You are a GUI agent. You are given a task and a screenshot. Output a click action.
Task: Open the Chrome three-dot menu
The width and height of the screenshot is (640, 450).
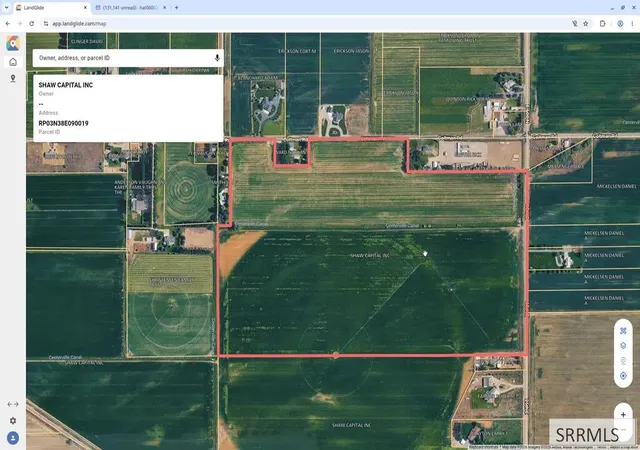[x=632, y=24]
